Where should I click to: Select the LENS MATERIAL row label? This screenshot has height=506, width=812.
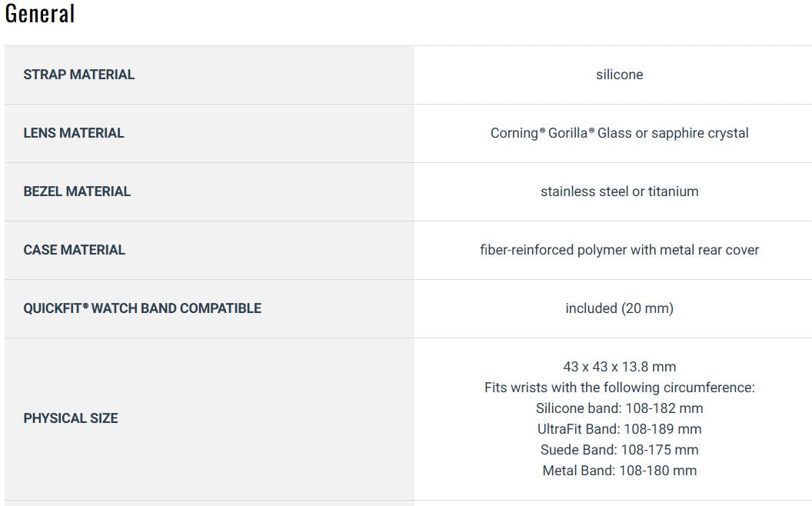(74, 133)
